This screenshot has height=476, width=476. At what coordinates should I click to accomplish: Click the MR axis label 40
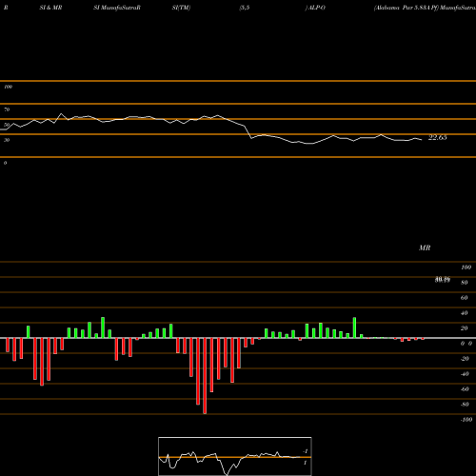click(464, 313)
